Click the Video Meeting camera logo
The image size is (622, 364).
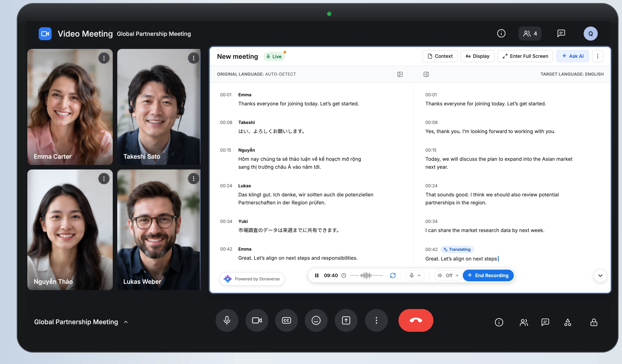click(45, 34)
